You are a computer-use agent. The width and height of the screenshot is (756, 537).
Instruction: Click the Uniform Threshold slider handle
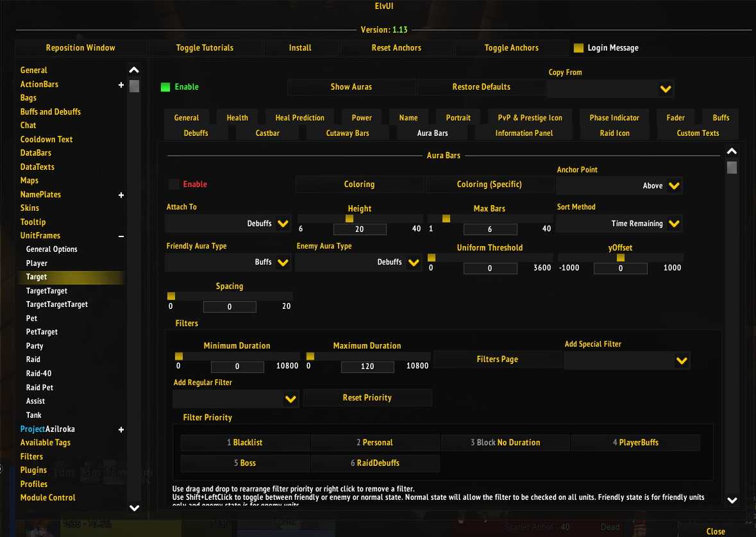[x=432, y=258]
